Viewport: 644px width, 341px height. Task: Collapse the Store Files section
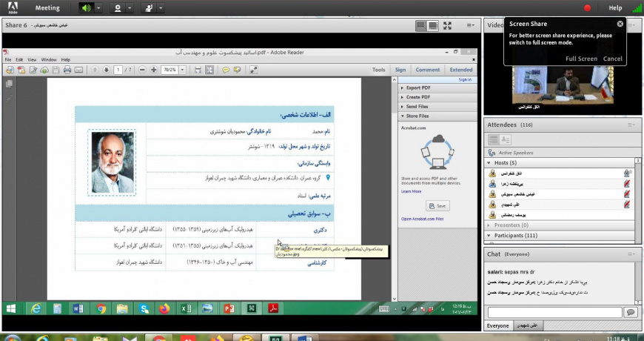click(x=437, y=116)
